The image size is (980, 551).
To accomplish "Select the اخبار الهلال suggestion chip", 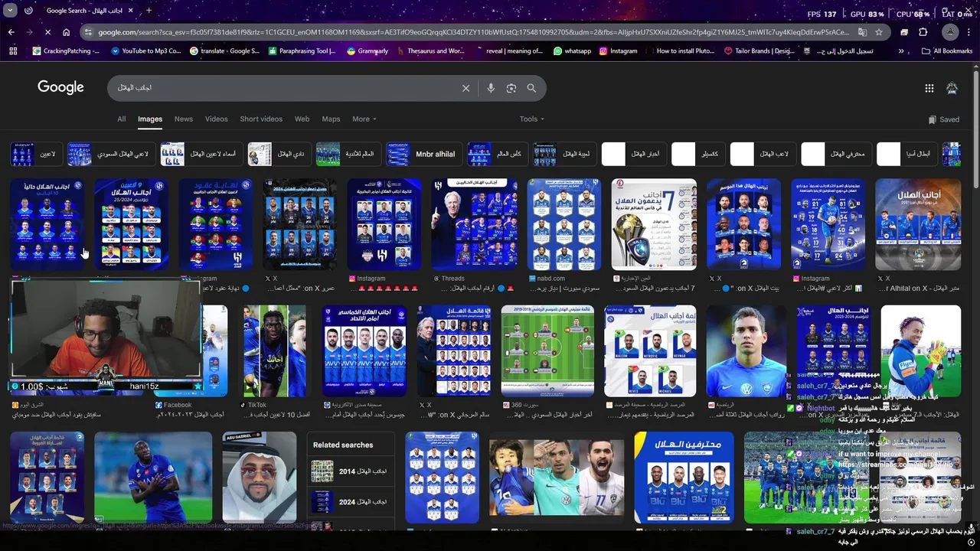I will point(633,154).
